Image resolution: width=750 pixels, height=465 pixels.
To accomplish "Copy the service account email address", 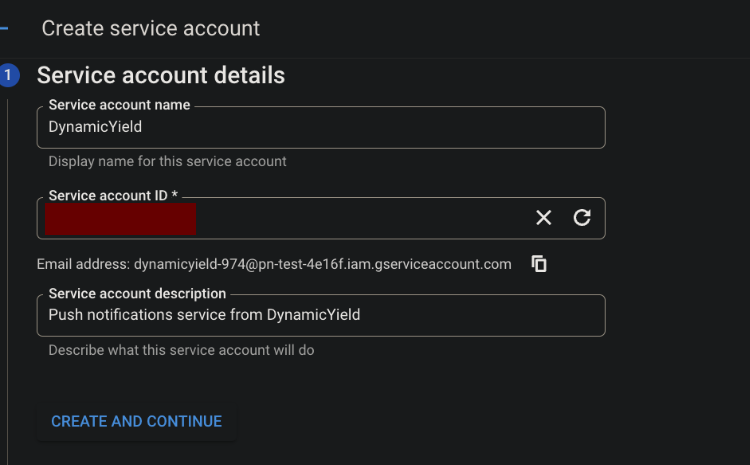I will click(539, 264).
